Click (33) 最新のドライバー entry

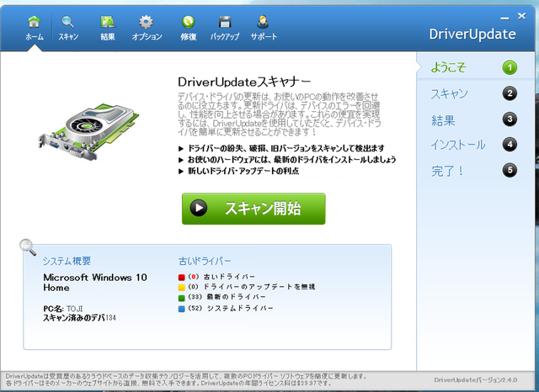coord(227,297)
